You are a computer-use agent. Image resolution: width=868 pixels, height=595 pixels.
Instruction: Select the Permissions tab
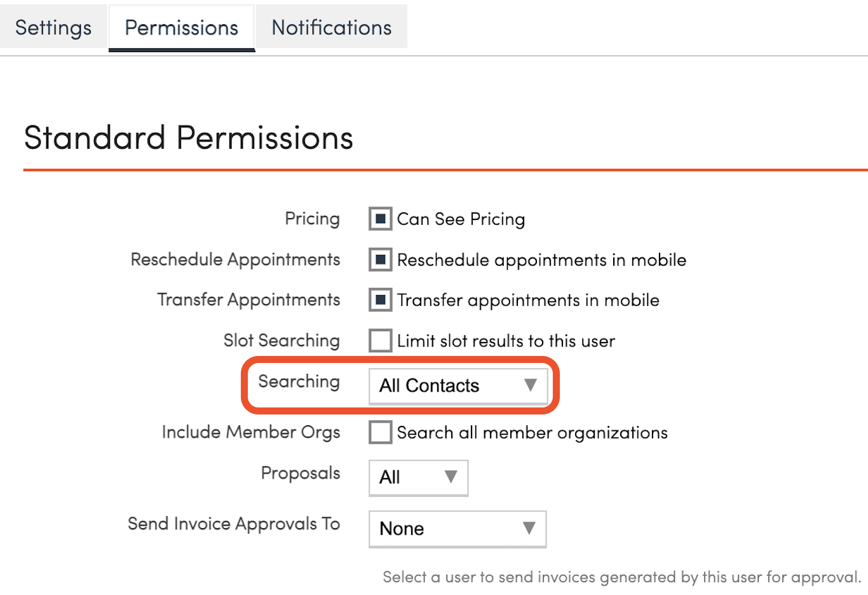[x=182, y=27]
